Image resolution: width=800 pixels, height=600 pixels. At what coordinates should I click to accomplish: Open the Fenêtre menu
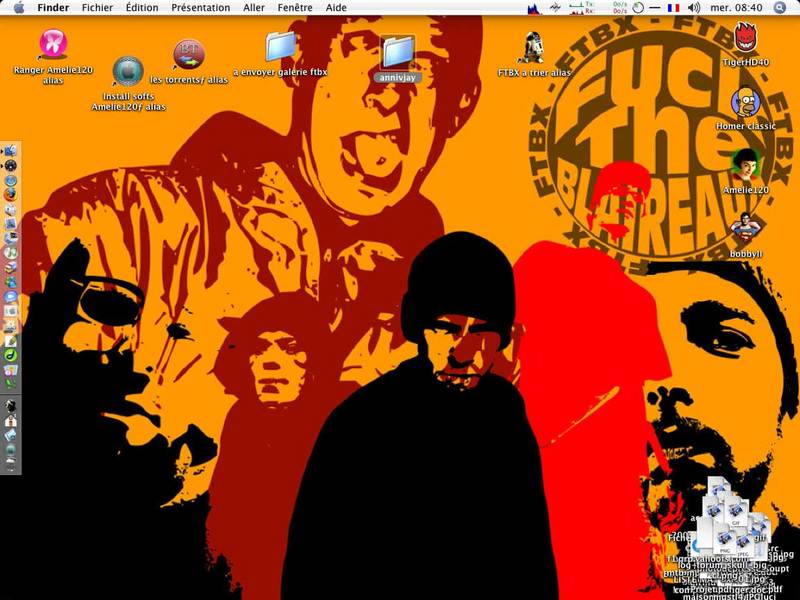click(x=295, y=8)
